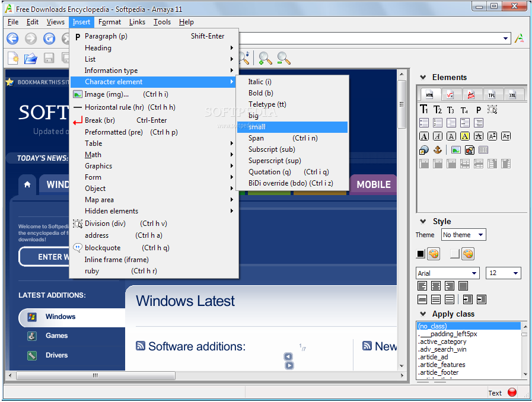Image resolution: width=532 pixels, height=402 pixels.
Task: Insert a level 1 heading (T1) from Elements
Action: (x=424, y=109)
